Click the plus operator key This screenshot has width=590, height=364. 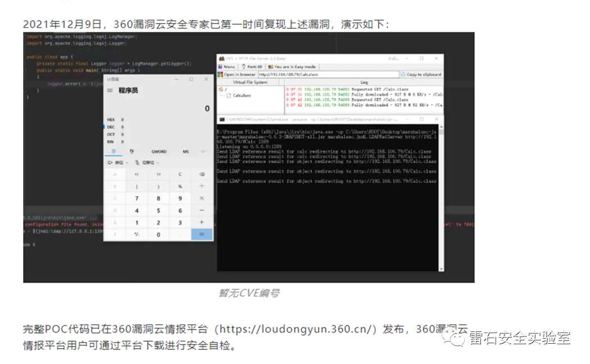(202, 222)
